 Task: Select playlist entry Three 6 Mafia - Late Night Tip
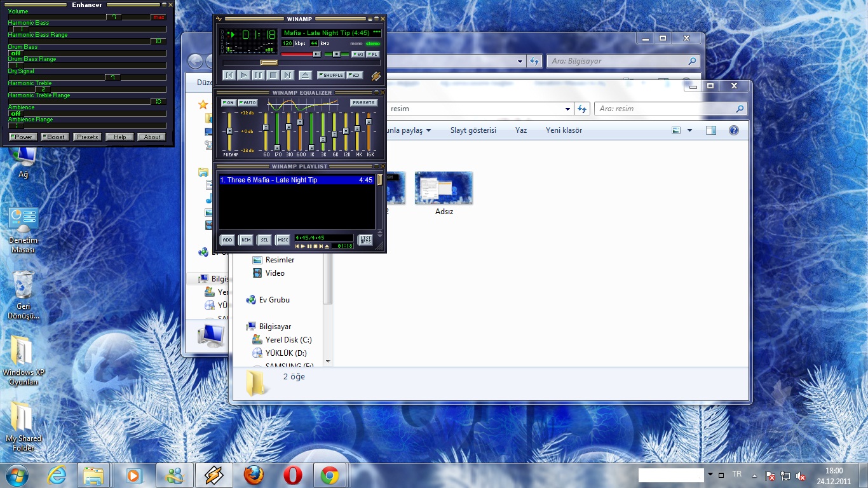296,180
